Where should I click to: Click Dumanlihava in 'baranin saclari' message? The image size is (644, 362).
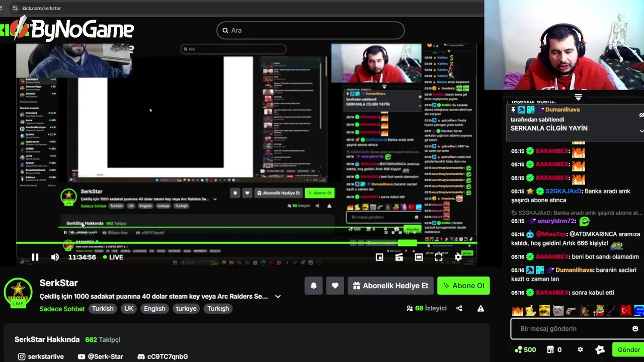(575, 270)
